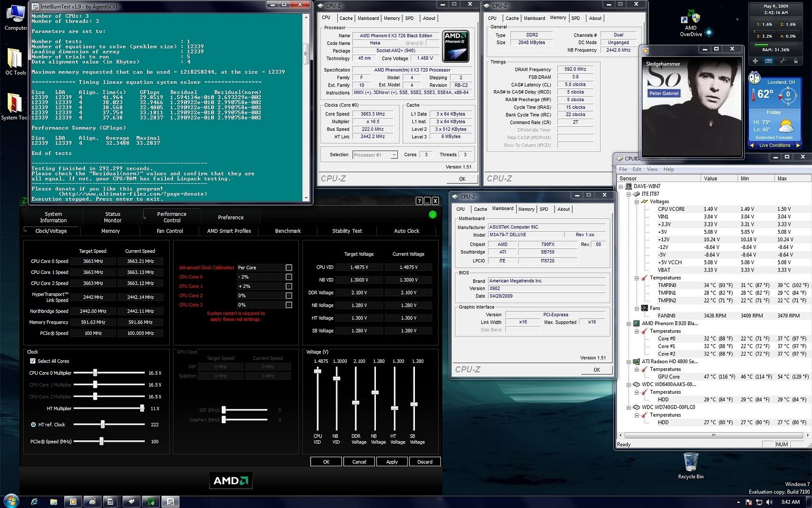The height and width of the screenshot is (508, 812).
Task: Open CPU meter gadget wrench settings
Action: tap(782, 61)
